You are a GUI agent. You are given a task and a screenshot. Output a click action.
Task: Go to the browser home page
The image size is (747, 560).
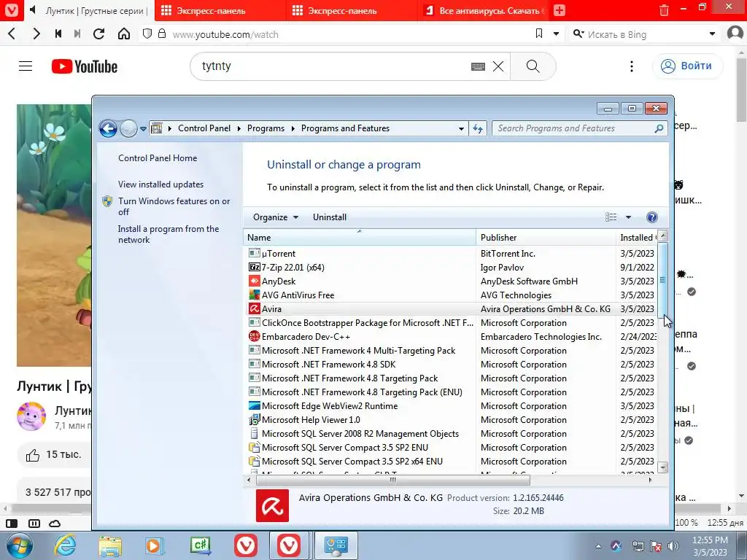[x=124, y=34]
